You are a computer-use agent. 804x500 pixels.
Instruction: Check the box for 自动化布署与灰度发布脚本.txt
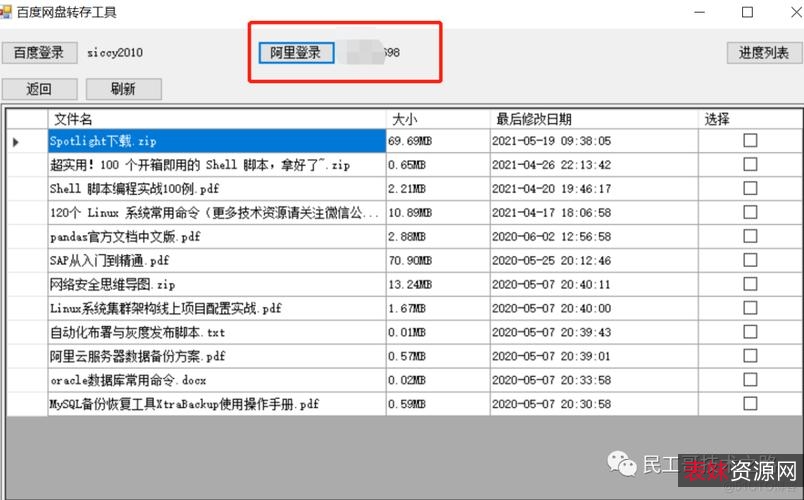point(750,332)
